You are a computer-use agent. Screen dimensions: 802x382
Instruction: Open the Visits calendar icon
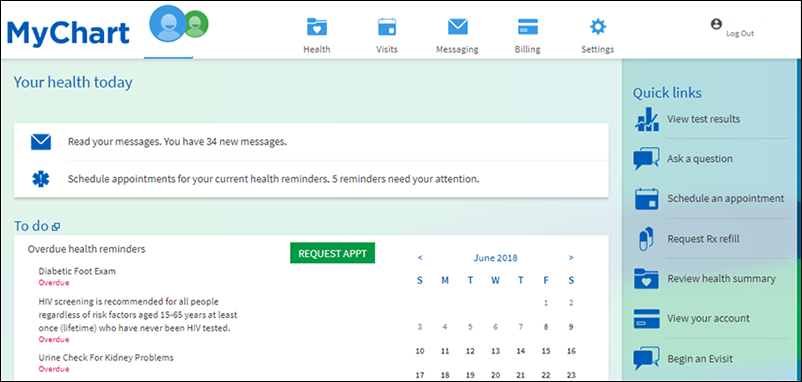pyautogui.click(x=387, y=27)
